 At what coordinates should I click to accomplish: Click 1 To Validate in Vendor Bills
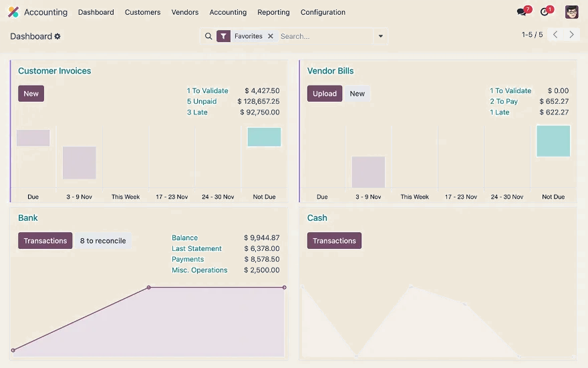pyautogui.click(x=510, y=90)
